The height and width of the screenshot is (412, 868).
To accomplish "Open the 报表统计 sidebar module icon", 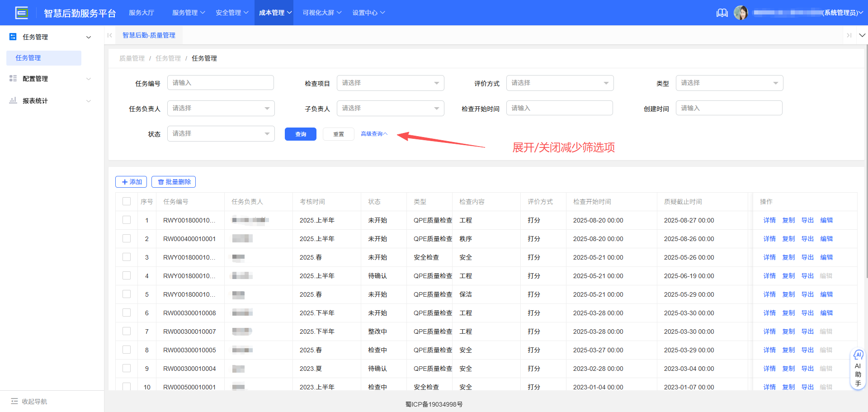I will pyautogui.click(x=13, y=100).
